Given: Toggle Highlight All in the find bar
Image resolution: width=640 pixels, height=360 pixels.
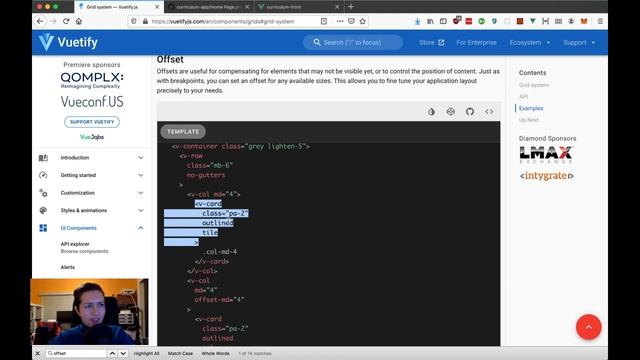Looking at the screenshot, I should (x=147, y=353).
